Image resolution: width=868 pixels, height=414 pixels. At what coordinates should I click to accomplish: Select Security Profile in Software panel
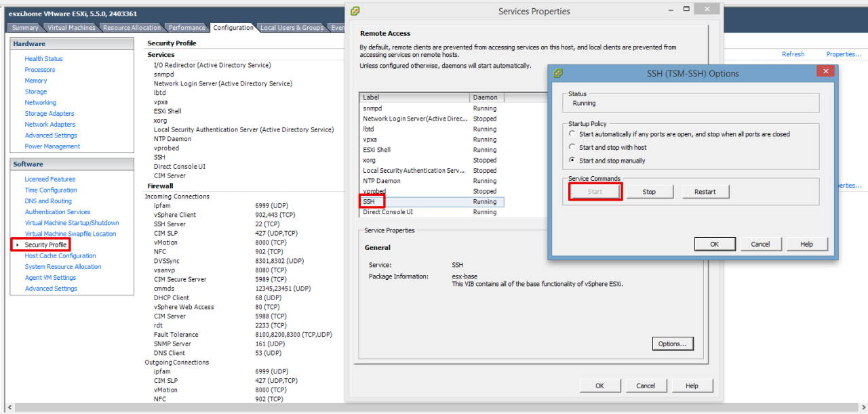45,245
